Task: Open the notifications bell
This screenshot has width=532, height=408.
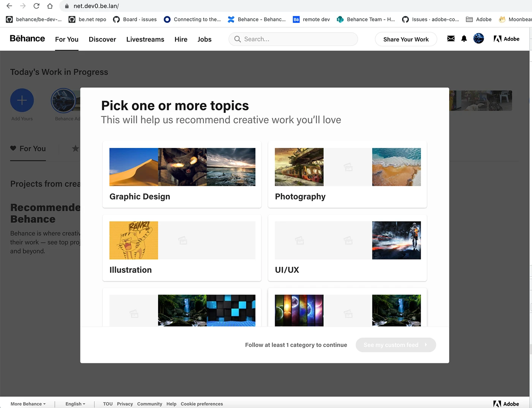Action: coord(464,39)
